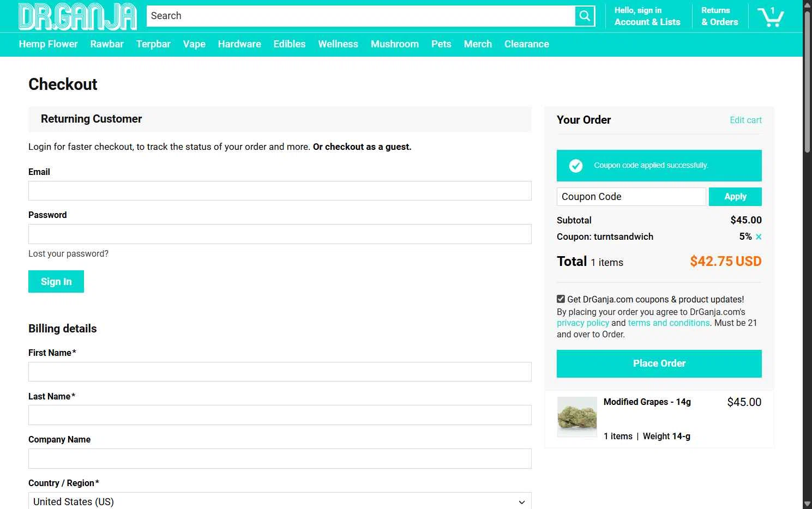
Task: Click the Coupon Code input field
Action: pos(631,197)
